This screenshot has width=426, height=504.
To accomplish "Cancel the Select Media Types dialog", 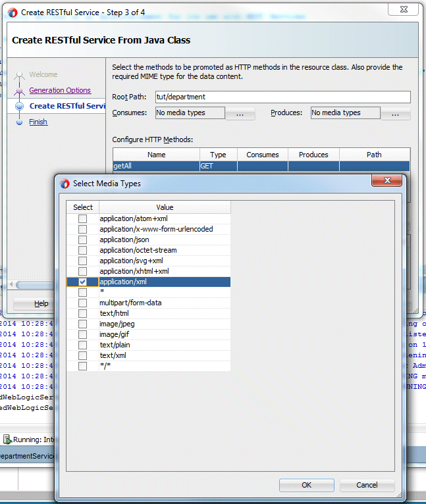I will click(367, 485).
